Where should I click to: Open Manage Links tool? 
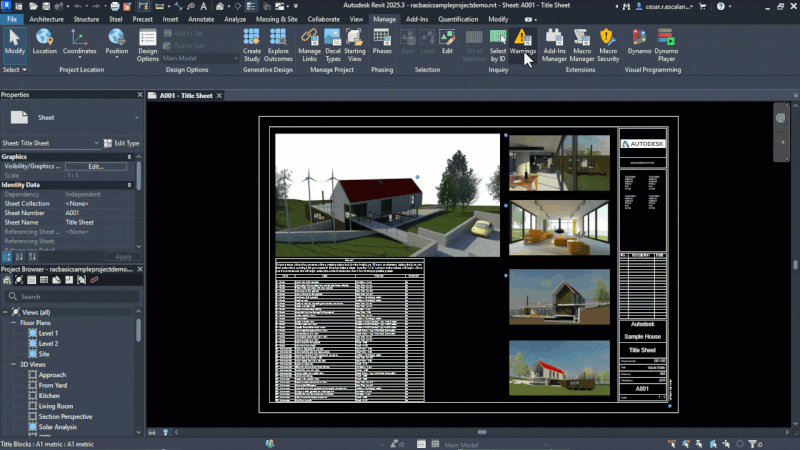pos(309,45)
